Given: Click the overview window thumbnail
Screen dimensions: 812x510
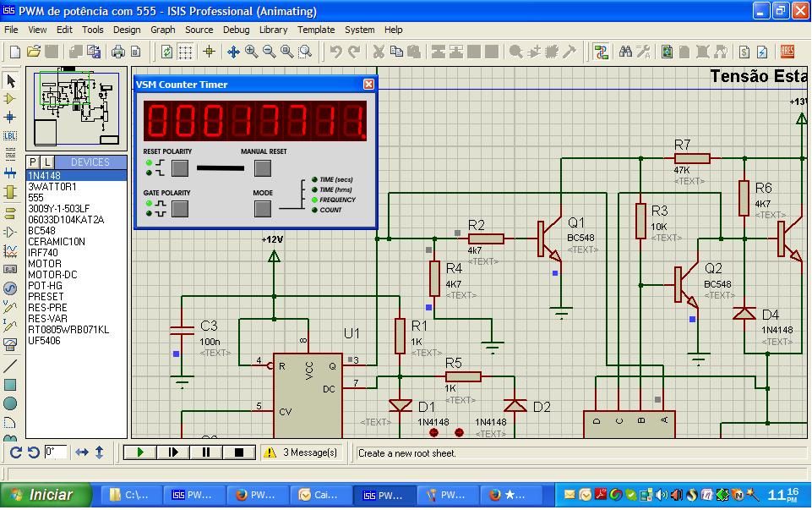Looking at the screenshot, I should (x=77, y=107).
